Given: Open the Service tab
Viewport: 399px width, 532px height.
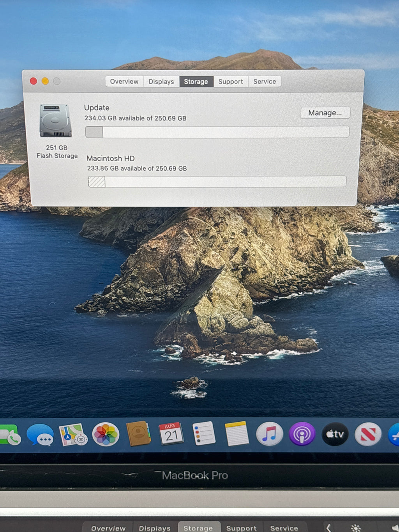Looking at the screenshot, I should pos(265,81).
